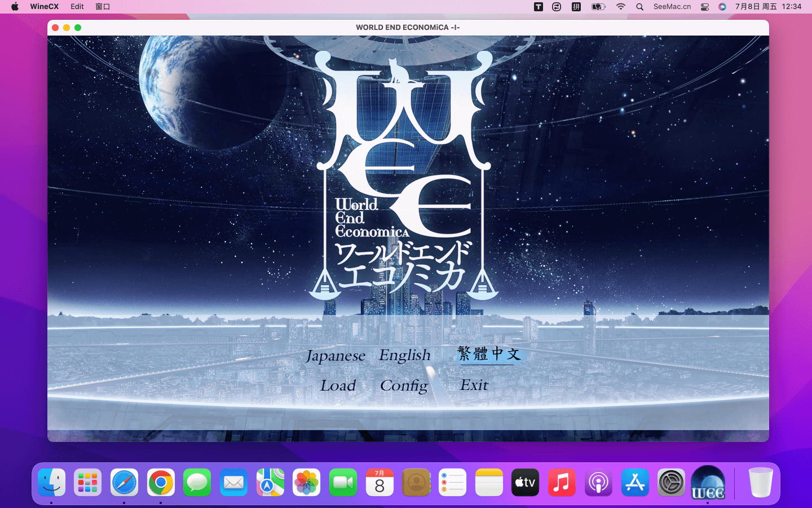The image size is (812, 508).
Task: Open Mail from the Dock
Action: (233, 483)
